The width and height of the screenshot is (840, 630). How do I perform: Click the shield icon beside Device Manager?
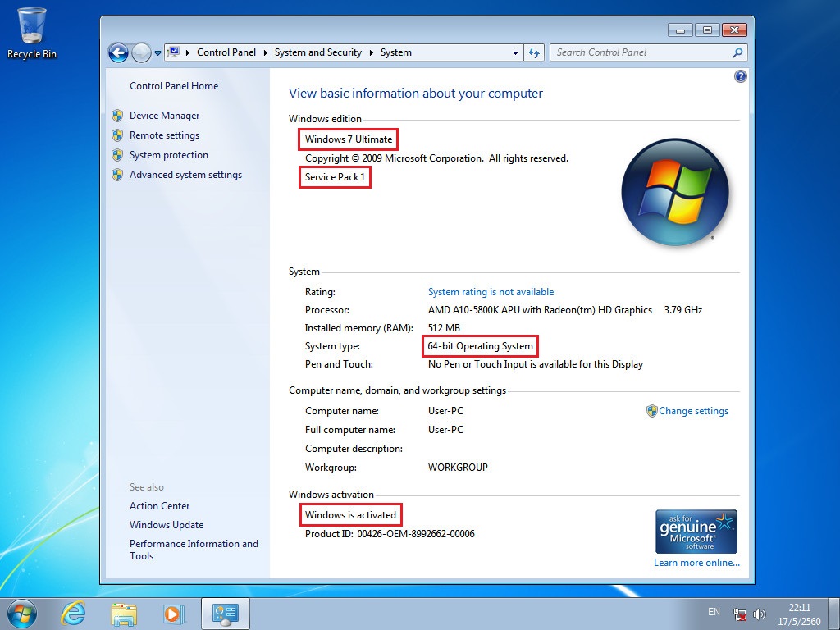[117, 115]
